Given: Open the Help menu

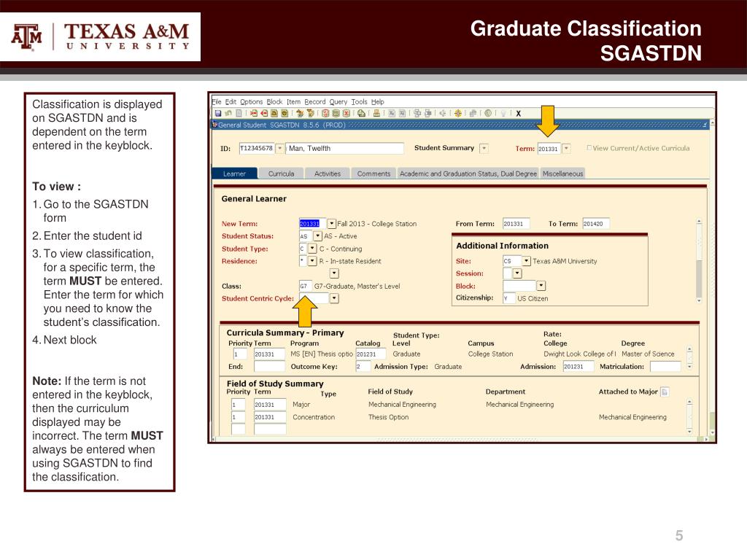Looking at the screenshot, I should click(377, 102).
